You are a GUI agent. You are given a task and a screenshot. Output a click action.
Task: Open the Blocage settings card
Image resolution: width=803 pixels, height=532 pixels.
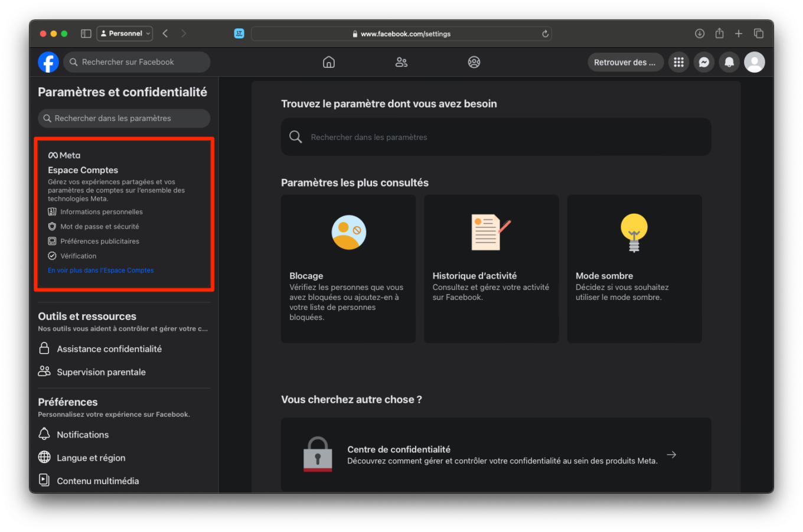(348, 269)
